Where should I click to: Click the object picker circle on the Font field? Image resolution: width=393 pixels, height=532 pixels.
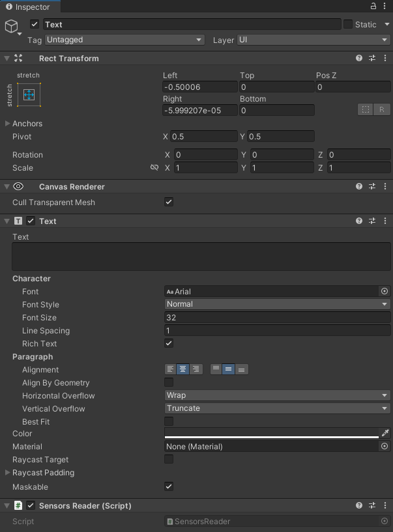385,291
